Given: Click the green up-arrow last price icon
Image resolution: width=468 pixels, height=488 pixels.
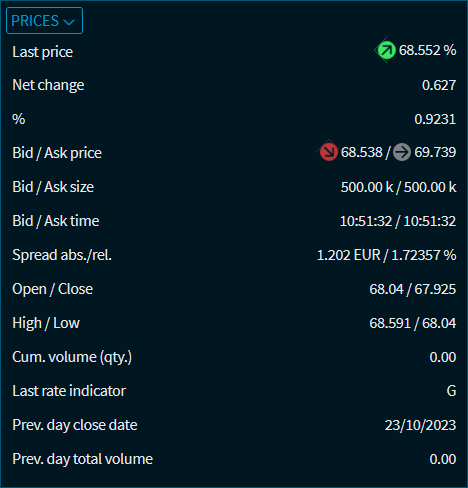Looking at the screenshot, I should point(387,50).
